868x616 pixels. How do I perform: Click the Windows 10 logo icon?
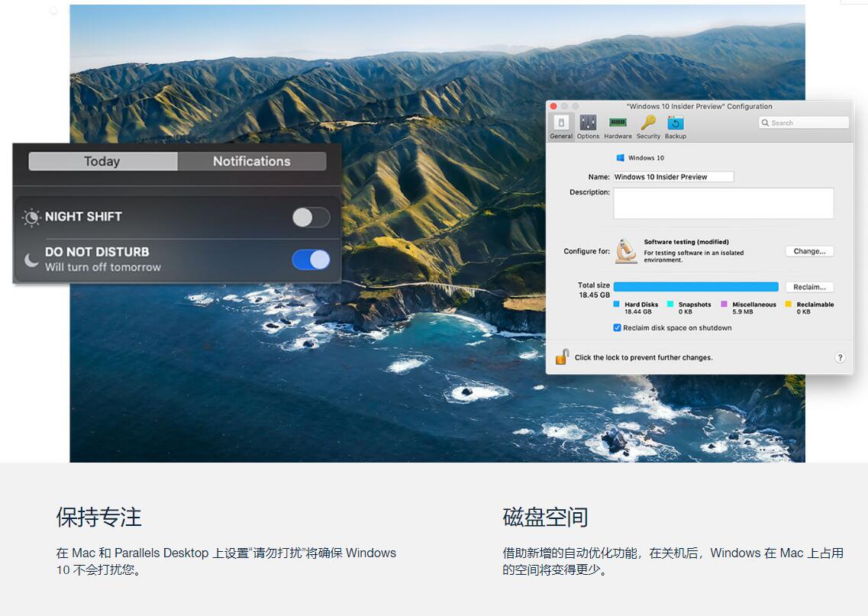tap(620, 158)
